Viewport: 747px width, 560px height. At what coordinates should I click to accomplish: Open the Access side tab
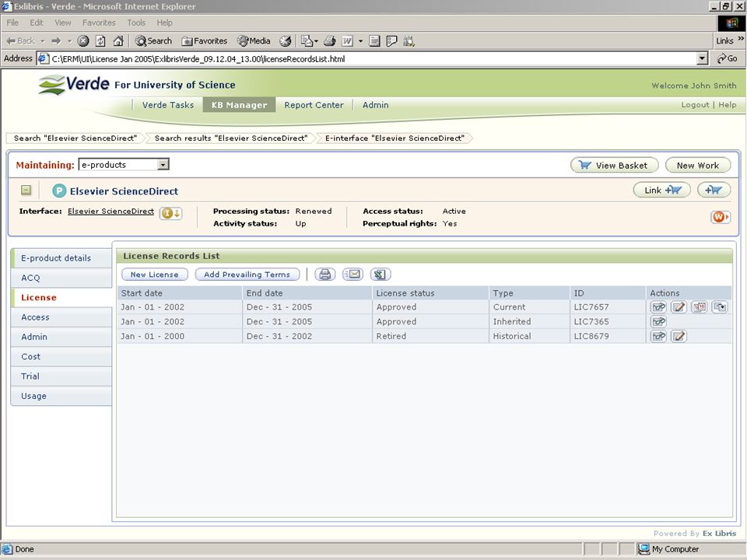tap(61, 317)
